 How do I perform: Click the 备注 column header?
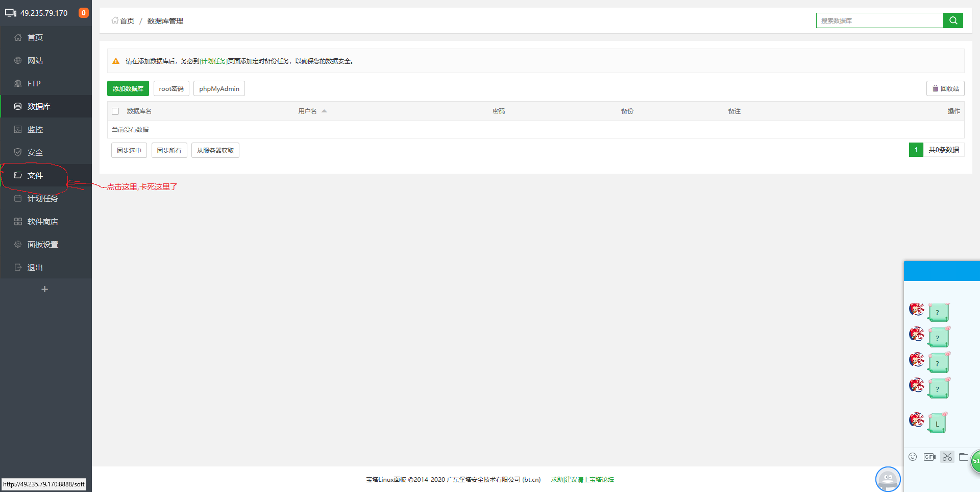734,111
